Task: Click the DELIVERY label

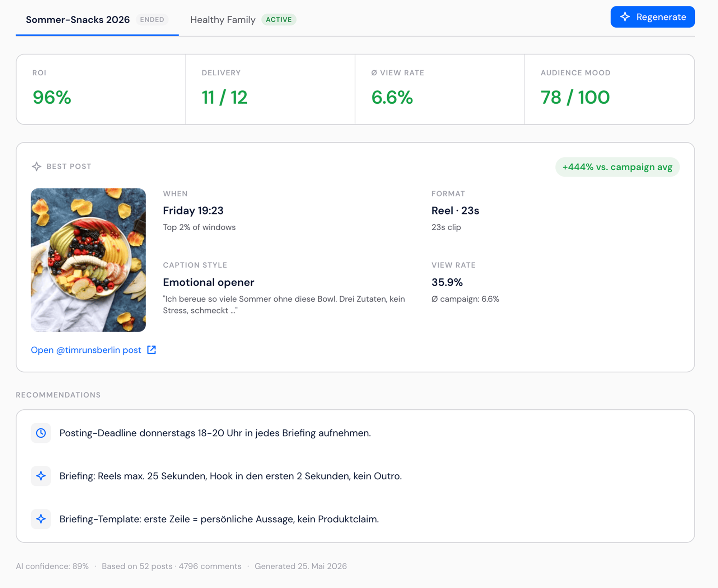Action: (221, 73)
